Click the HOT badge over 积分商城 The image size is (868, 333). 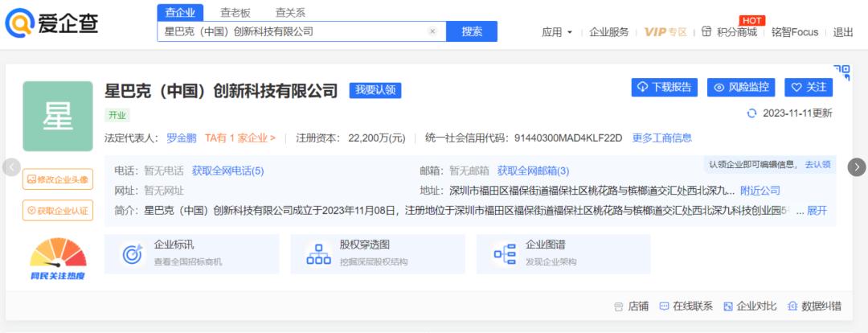751,20
